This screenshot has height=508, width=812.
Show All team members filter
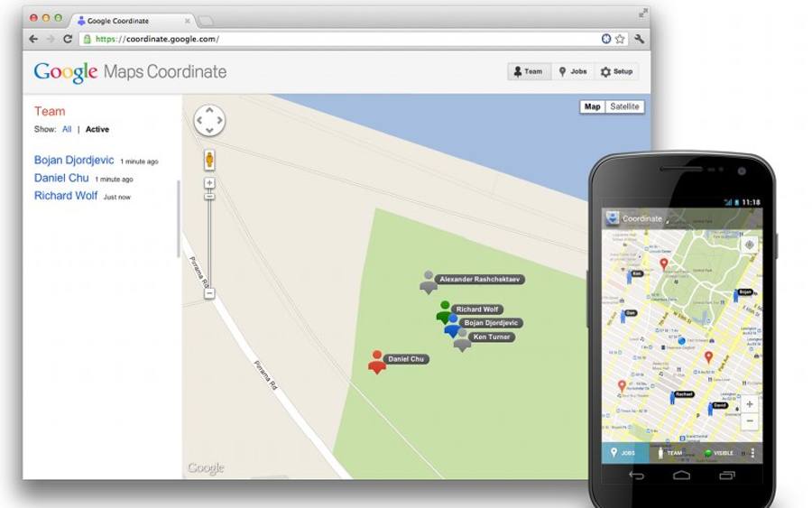(x=67, y=129)
